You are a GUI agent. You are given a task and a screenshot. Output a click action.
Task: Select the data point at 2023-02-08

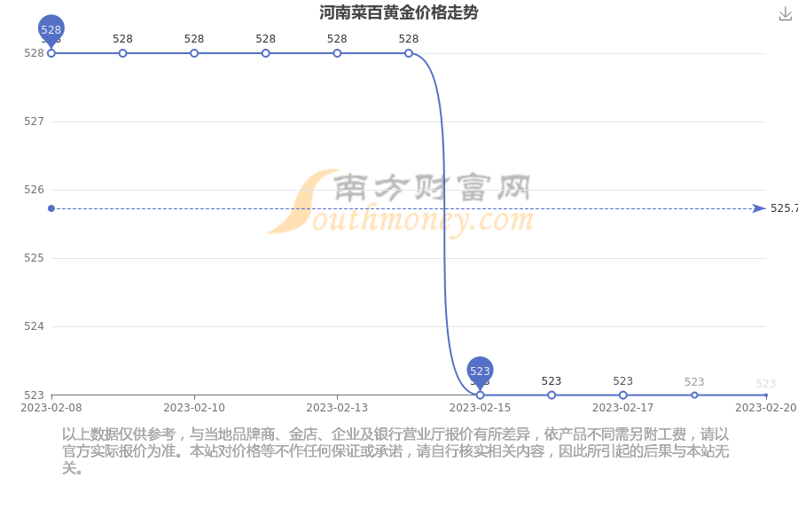(51, 53)
